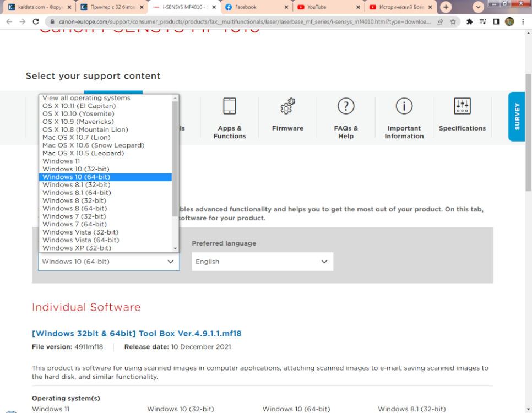
Task: Open the media control playlist icon
Action: 482,21
